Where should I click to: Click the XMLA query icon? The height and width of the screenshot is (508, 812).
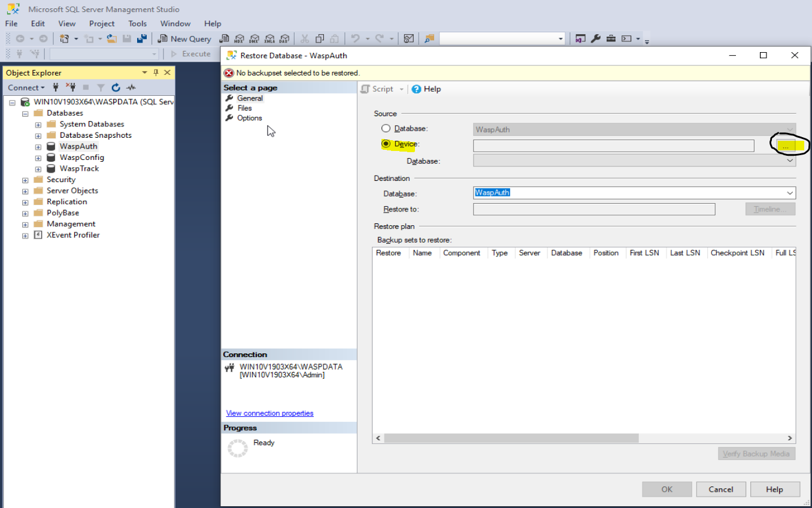click(269, 39)
